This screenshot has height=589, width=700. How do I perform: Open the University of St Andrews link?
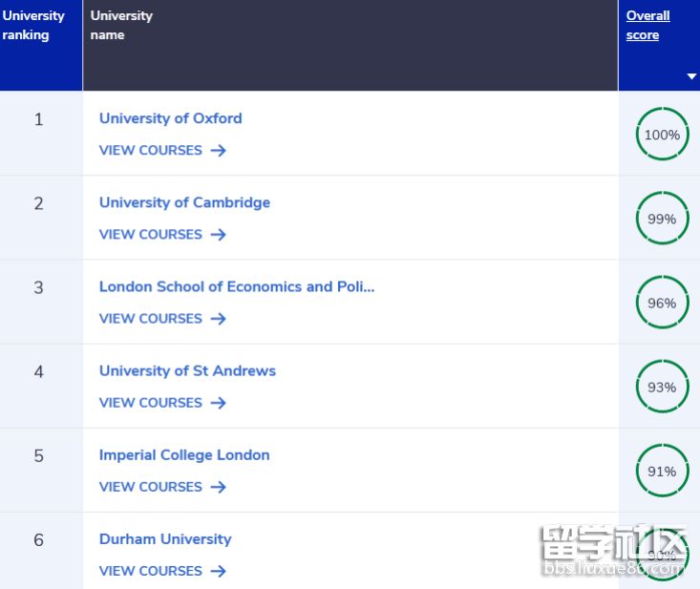coord(187,370)
